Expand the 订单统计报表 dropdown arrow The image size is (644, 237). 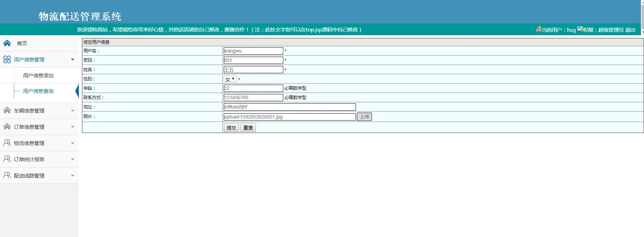pyautogui.click(x=73, y=159)
